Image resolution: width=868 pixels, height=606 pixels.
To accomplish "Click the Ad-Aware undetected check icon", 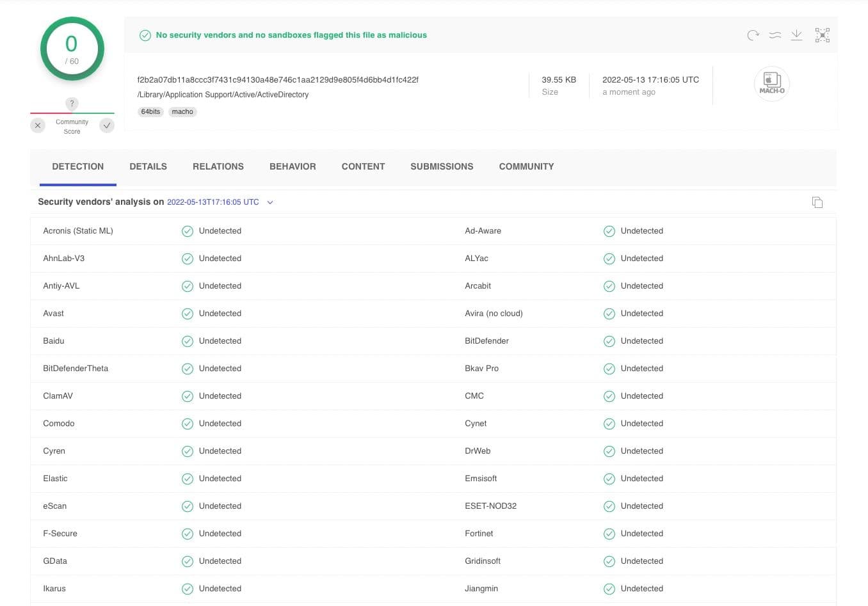I will click(x=609, y=231).
